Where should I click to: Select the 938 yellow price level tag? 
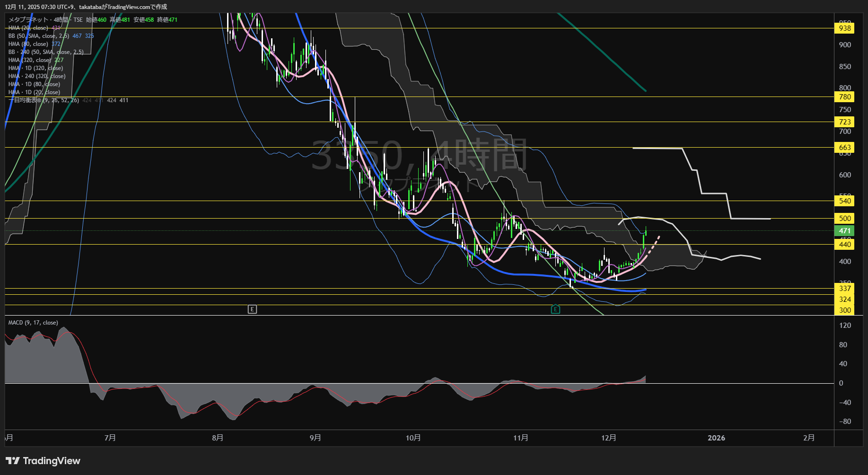point(844,28)
